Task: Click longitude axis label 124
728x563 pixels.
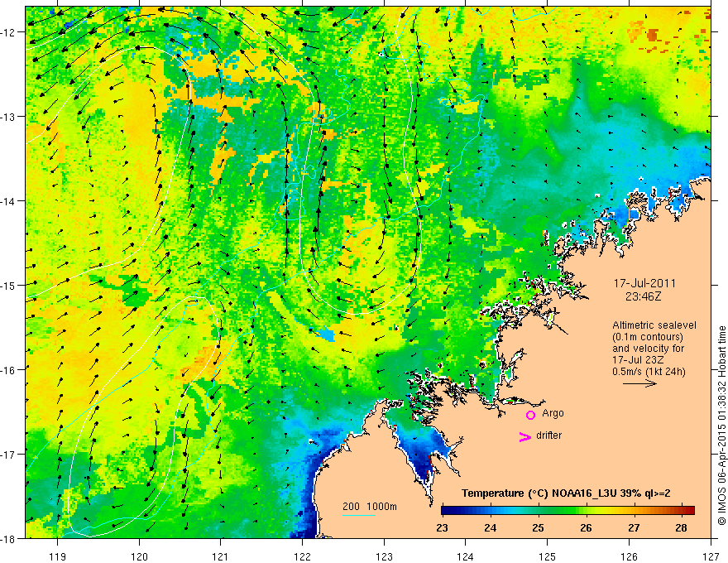Action: click(466, 556)
